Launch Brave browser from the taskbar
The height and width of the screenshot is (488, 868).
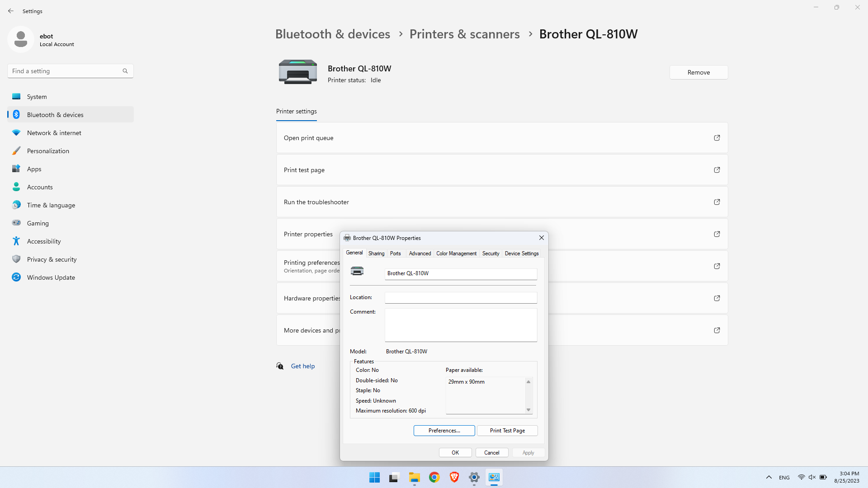click(454, 477)
